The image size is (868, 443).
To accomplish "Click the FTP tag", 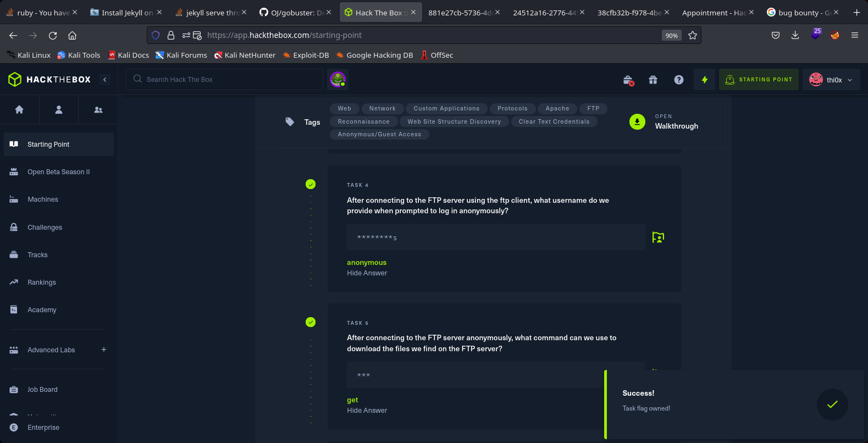I will (x=593, y=109).
